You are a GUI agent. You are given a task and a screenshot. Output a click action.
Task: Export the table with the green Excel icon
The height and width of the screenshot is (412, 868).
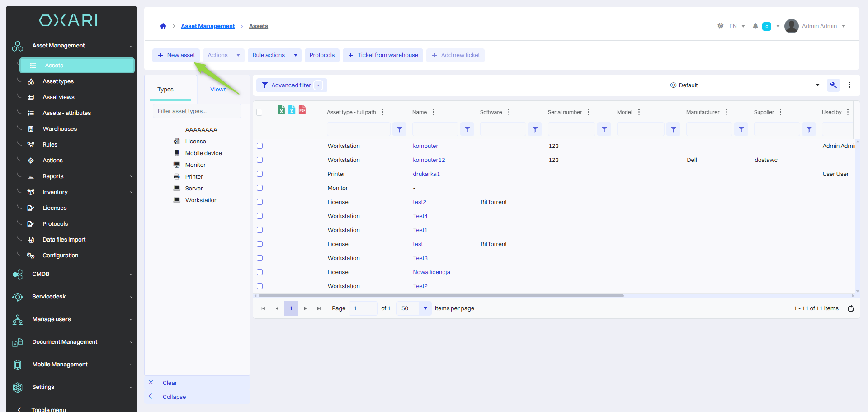click(x=281, y=110)
